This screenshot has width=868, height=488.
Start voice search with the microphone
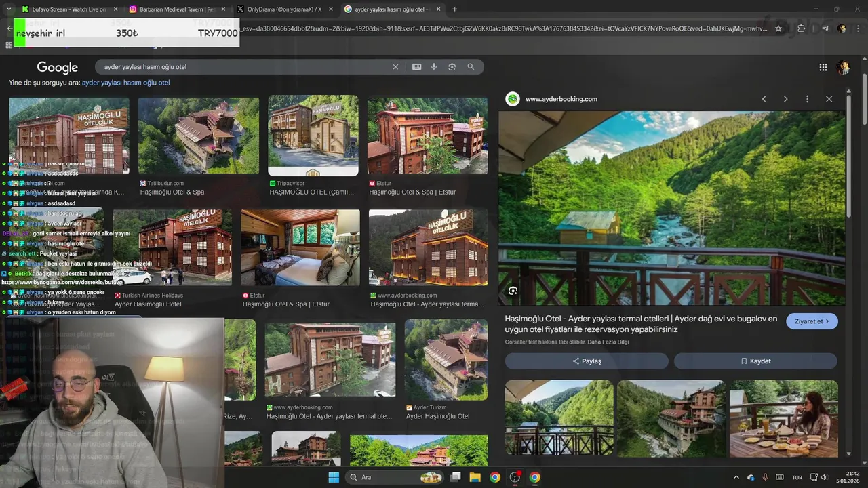[434, 67]
